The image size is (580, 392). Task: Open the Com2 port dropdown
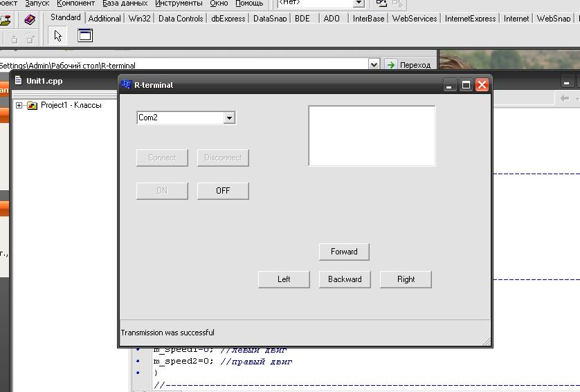point(229,118)
